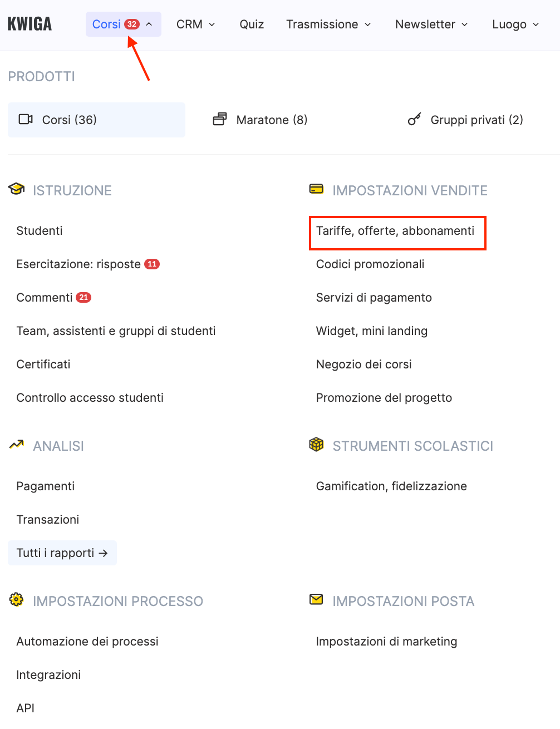The image size is (560, 729).
Task: Click the KWIGA logo
Action: (x=30, y=24)
